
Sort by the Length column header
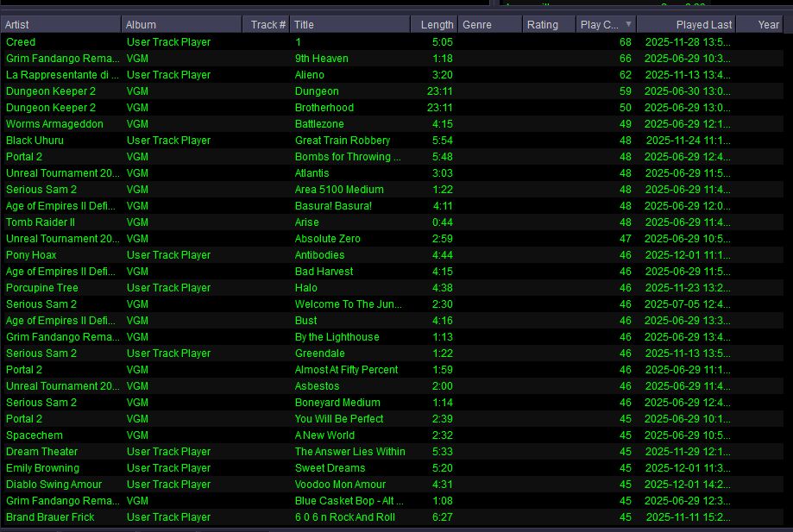(434, 25)
